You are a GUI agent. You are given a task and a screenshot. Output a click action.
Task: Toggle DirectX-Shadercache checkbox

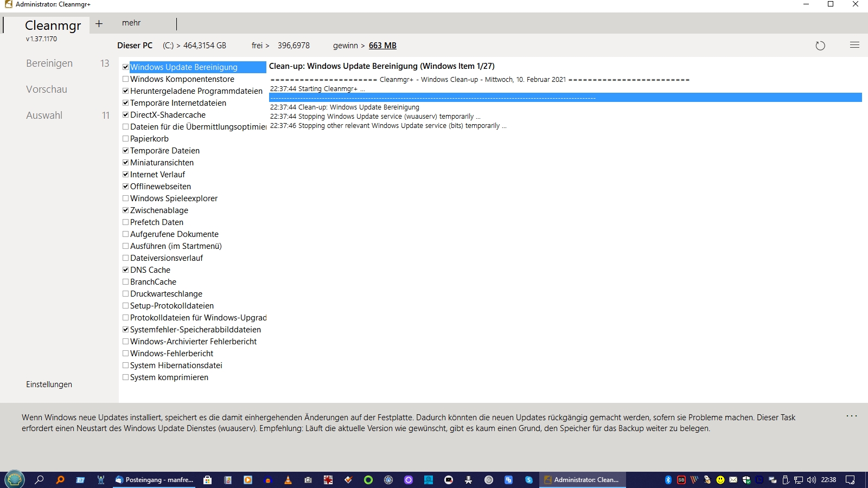tap(125, 115)
